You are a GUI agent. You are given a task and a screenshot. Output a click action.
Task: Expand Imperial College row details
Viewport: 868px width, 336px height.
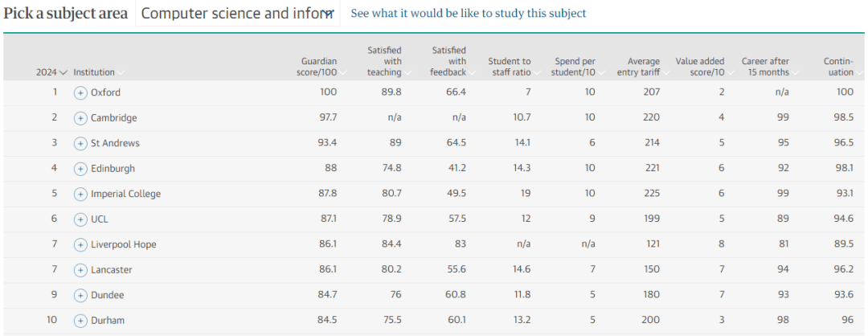coord(80,195)
